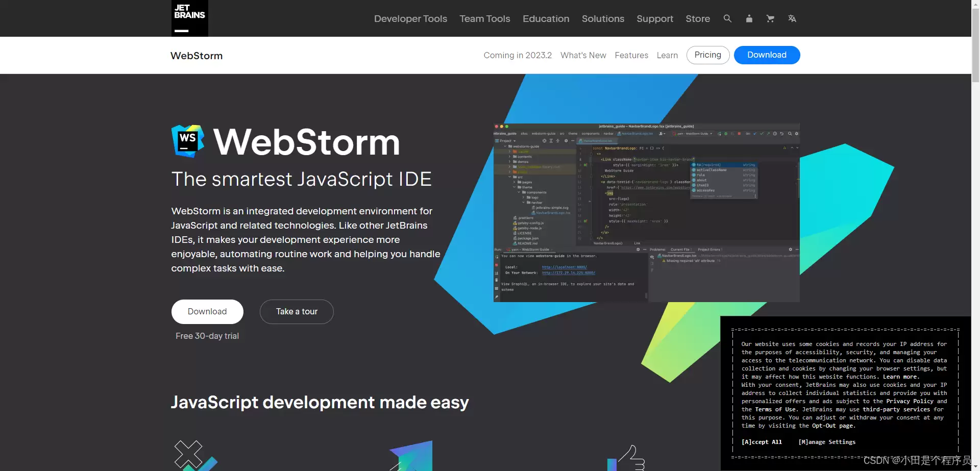Open the Coming in 2023.2 page
Image resolution: width=980 pixels, height=471 pixels.
(518, 55)
